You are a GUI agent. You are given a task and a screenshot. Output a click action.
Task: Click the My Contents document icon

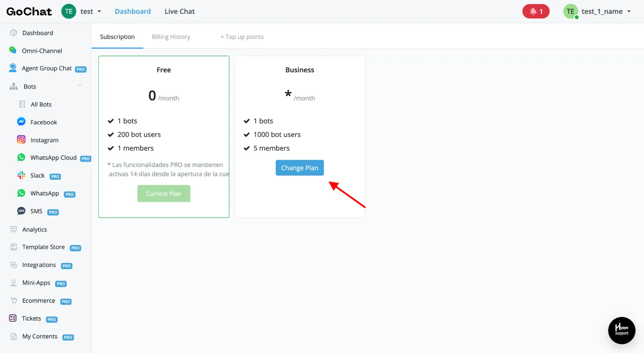14,337
